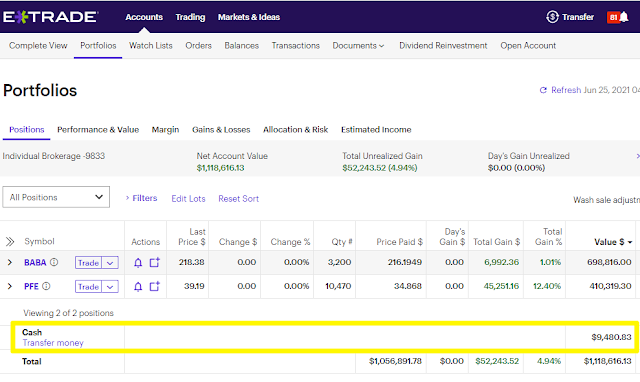The height and width of the screenshot is (382, 640).
Task: Expand the PFE position row
Action: coord(10,286)
